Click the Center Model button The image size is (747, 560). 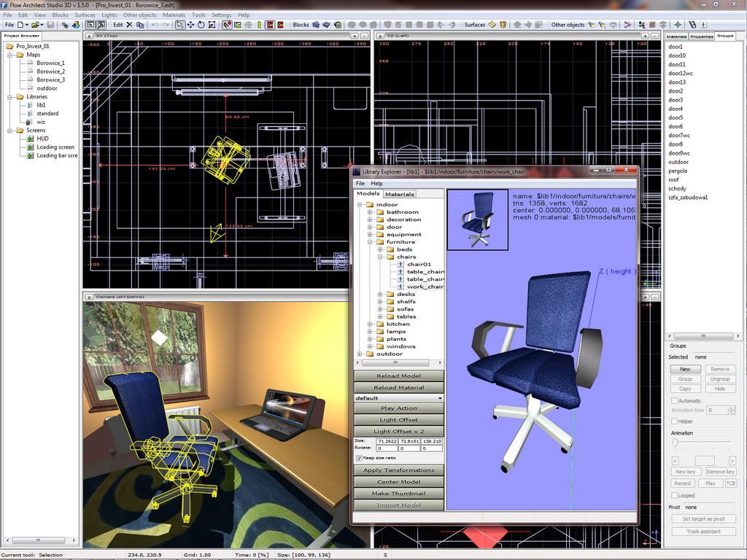399,481
